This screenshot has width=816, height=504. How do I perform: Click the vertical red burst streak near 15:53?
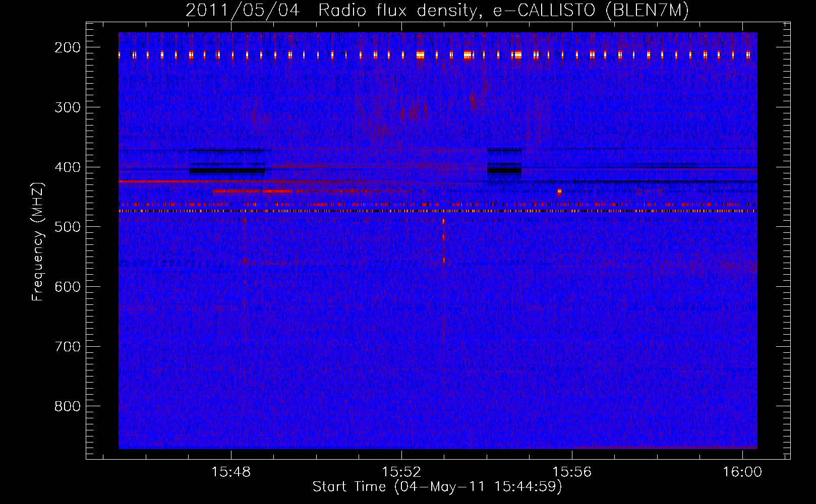point(444,242)
